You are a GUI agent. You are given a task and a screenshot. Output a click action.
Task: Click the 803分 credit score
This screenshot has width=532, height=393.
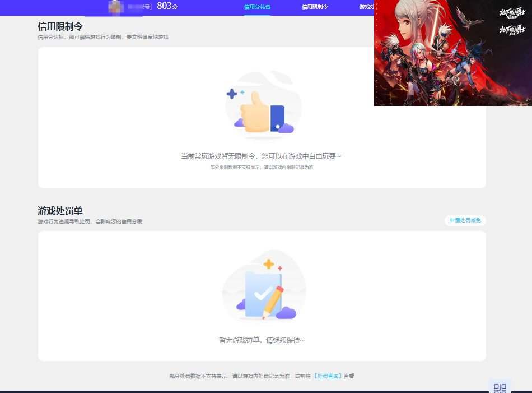167,6
